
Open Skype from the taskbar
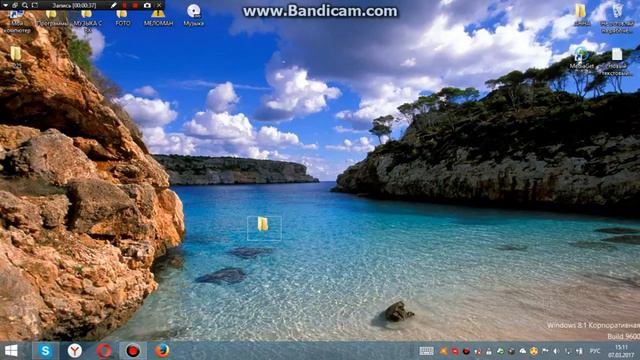45,351
